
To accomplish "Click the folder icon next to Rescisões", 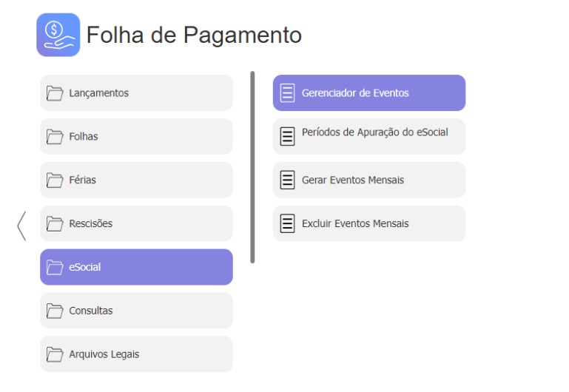I will click(55, 224).
